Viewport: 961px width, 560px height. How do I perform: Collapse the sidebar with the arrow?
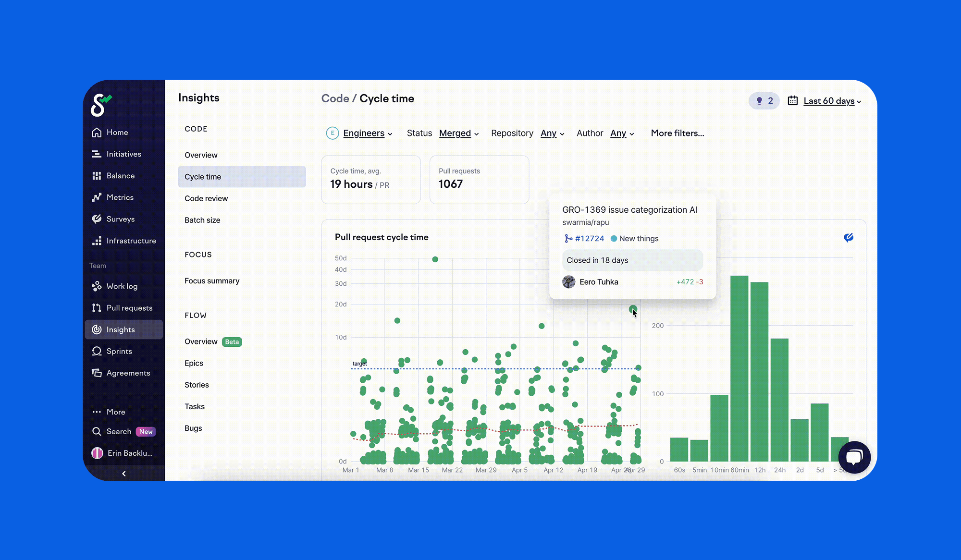tap(124, 474)
